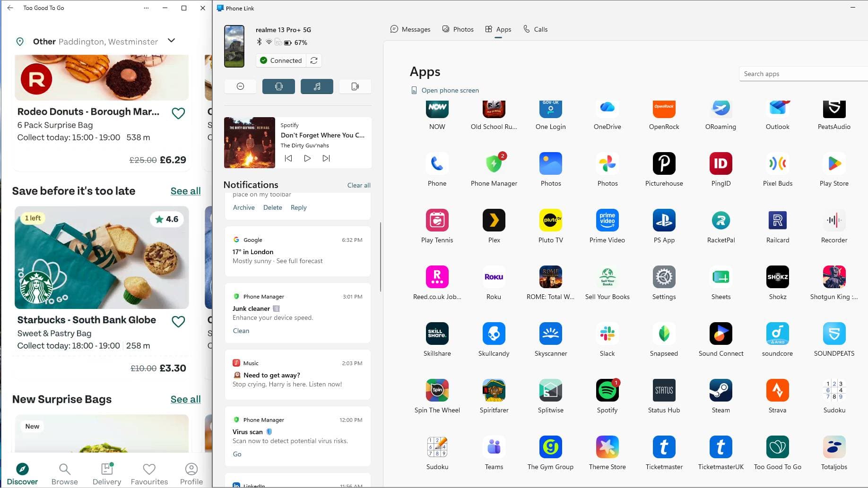The image size is (868, 488).
Task: Select the Apps tab in Phone Link
Action: point(498,29)
